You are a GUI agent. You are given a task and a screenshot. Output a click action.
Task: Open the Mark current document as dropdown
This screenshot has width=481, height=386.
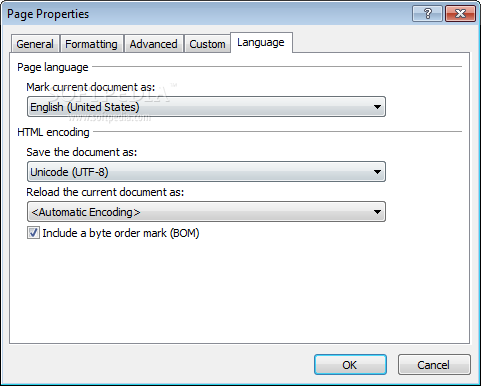206,107
